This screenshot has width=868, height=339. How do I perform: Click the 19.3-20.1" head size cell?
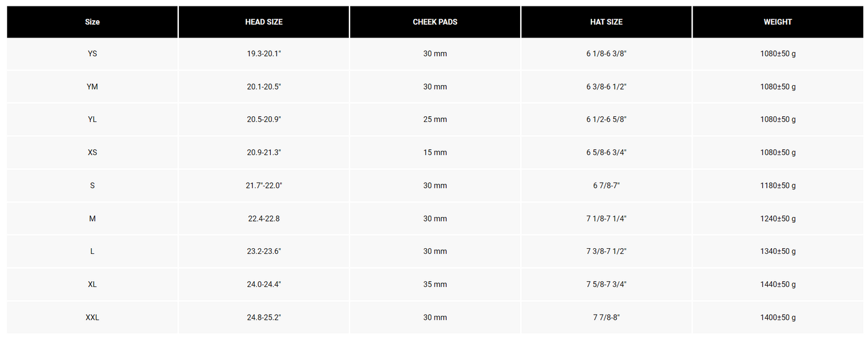(x=264, y=54)
